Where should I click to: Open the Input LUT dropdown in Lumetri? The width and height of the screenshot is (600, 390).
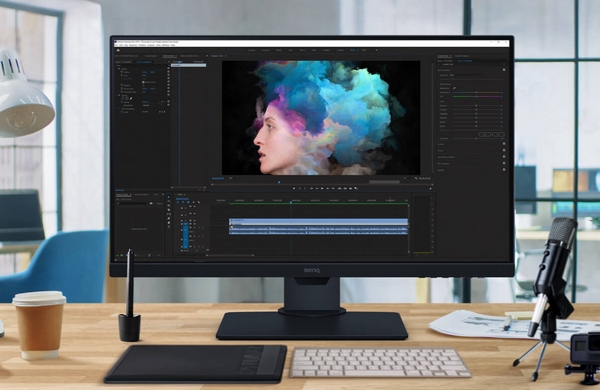tap(465, 75)
